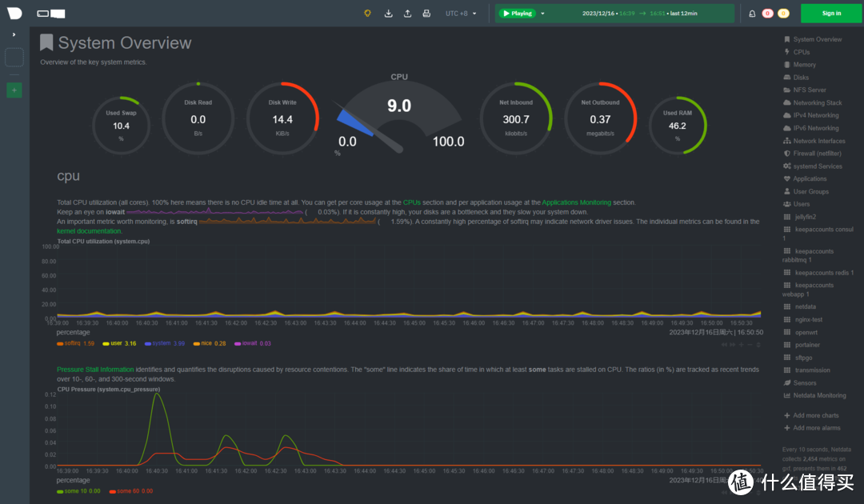The image size is (864, 504).
Task: Toggle the 'some 10' pressure legend item
Action: click(x=78, y=490)
